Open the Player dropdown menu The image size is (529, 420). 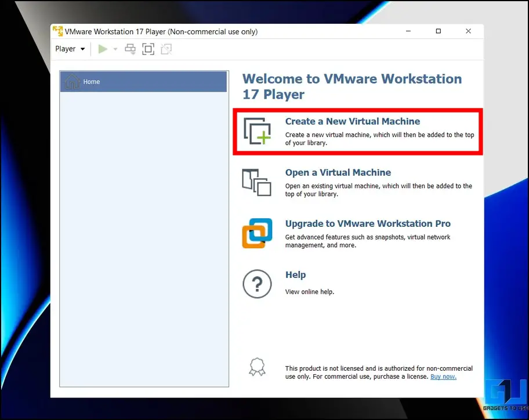pyautogui.click(x=70, y=49)
